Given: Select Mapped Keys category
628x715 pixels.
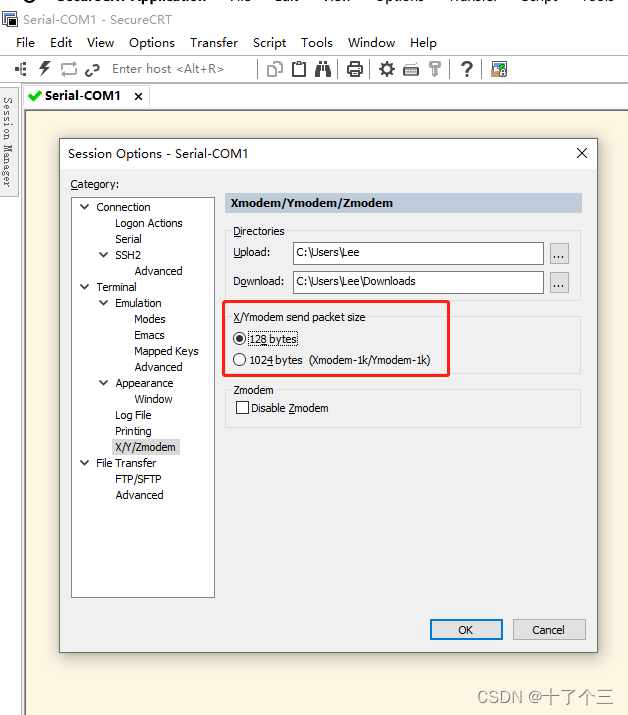Looking at the screenshot, I should pos(166,351).
